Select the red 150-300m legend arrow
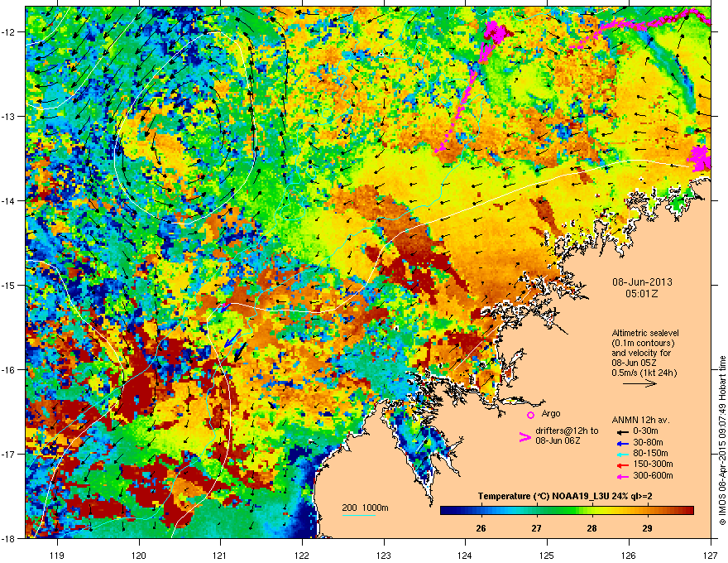The height and width of the screenshot is (563, 728). click(x=622, y=465)
